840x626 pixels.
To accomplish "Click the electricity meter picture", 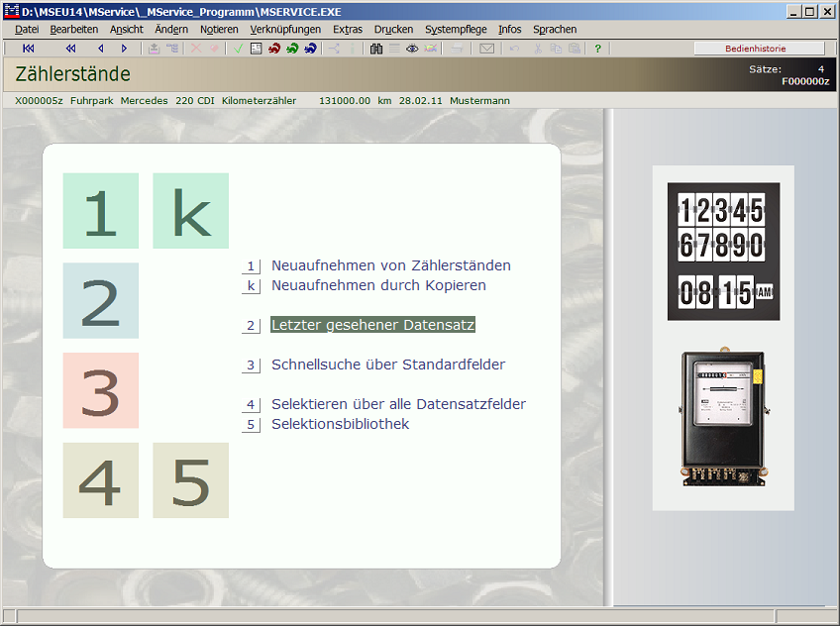I will 722,417.
